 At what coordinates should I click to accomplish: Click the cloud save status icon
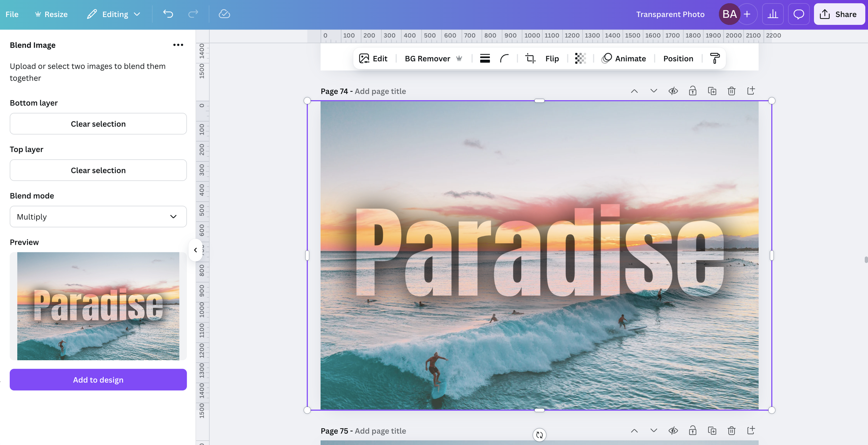coord(224,14)
